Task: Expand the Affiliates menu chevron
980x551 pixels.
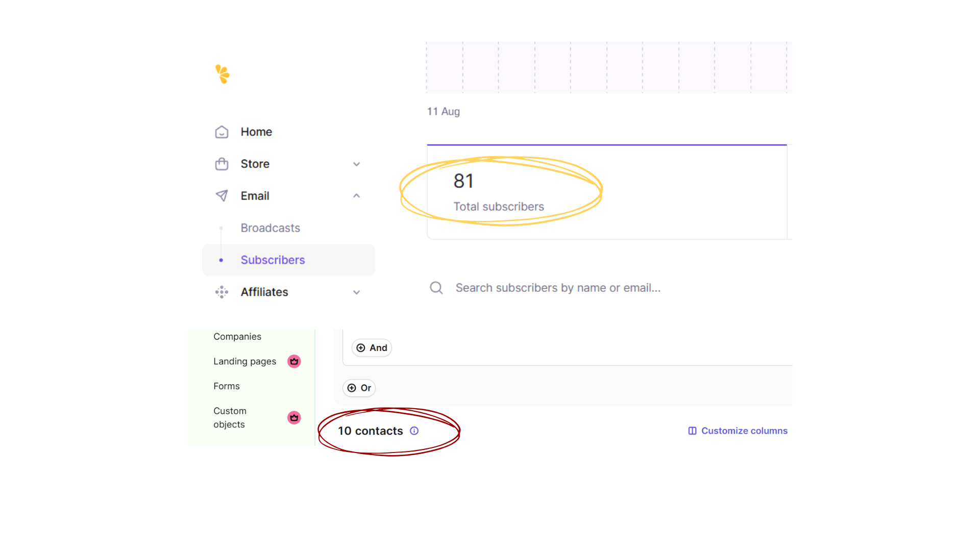Action: click(x=356, y=292)
